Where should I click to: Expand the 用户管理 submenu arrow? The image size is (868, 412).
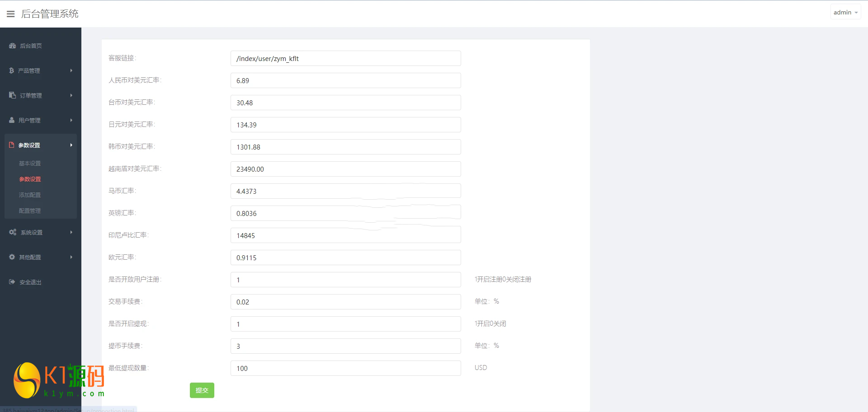click(x=71, y=120)
